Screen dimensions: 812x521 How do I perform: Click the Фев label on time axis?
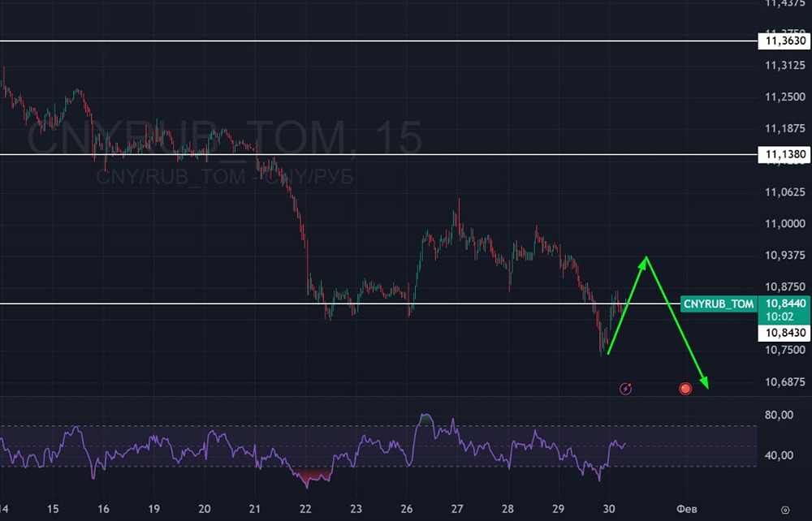[685, 510]
